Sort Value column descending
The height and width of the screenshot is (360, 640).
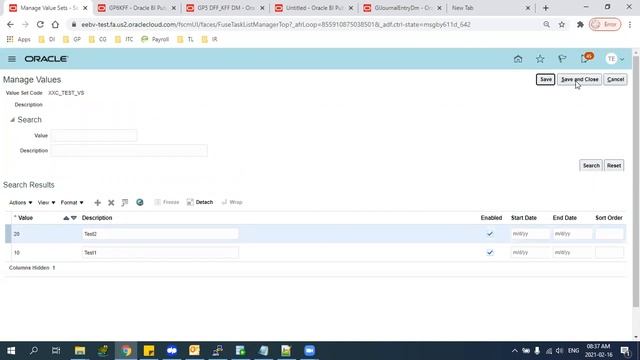(x=74, y=218)
